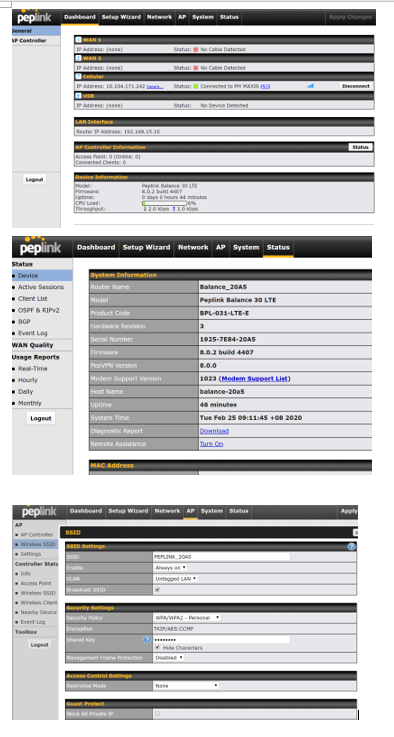Open the cellular IP Details link
Screen dimensions: 394x737
[x=155, y=87]
